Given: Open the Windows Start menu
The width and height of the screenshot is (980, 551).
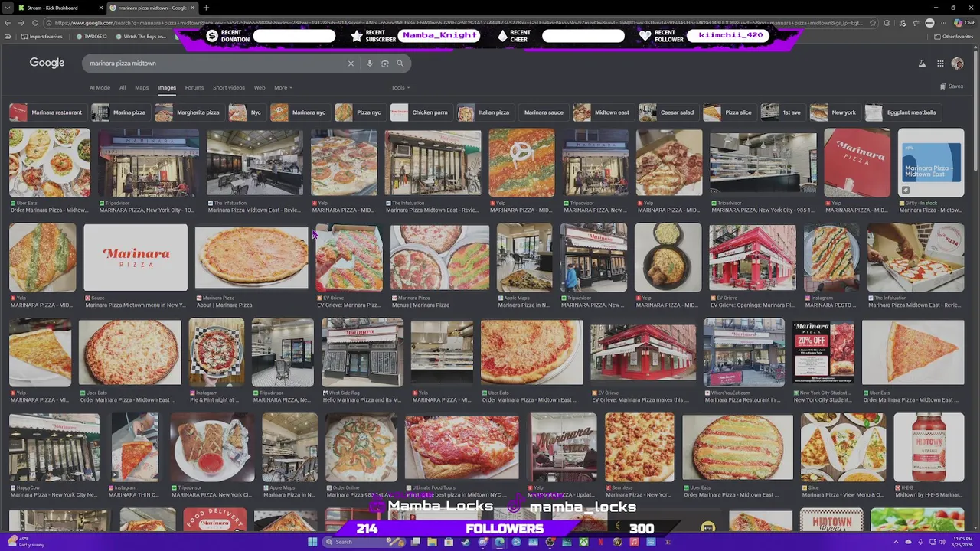Looking at the screenshot, I should 312,542.
